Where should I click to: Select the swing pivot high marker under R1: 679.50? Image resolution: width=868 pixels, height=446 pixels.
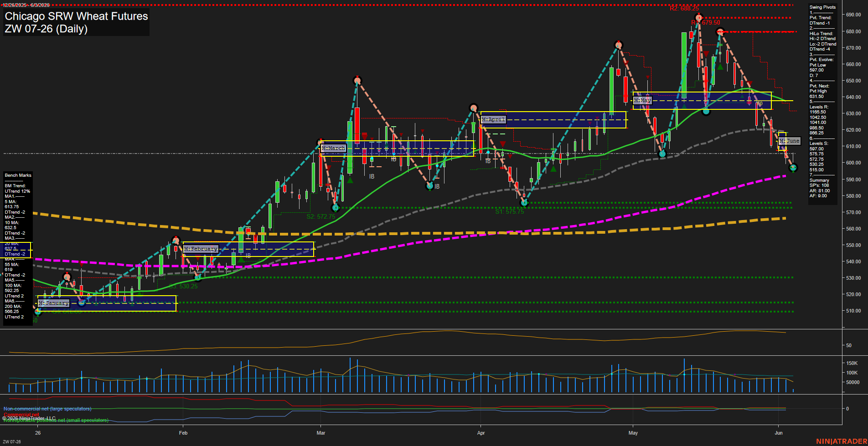698,18
